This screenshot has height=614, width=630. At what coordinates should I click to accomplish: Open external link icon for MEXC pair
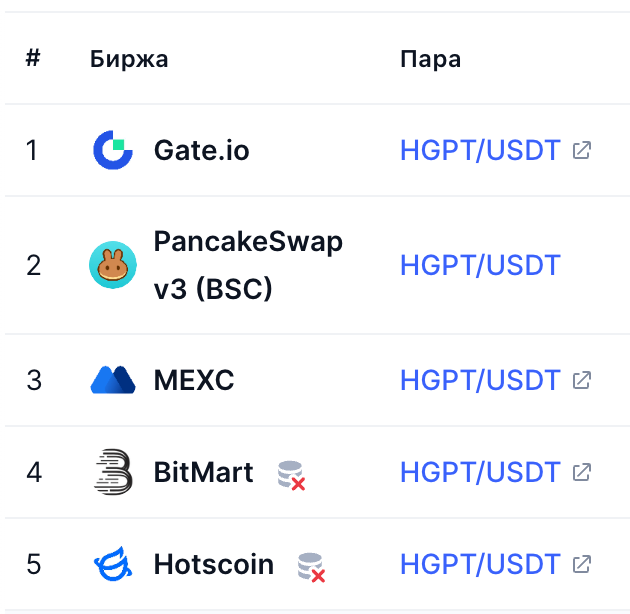point(582,380)
